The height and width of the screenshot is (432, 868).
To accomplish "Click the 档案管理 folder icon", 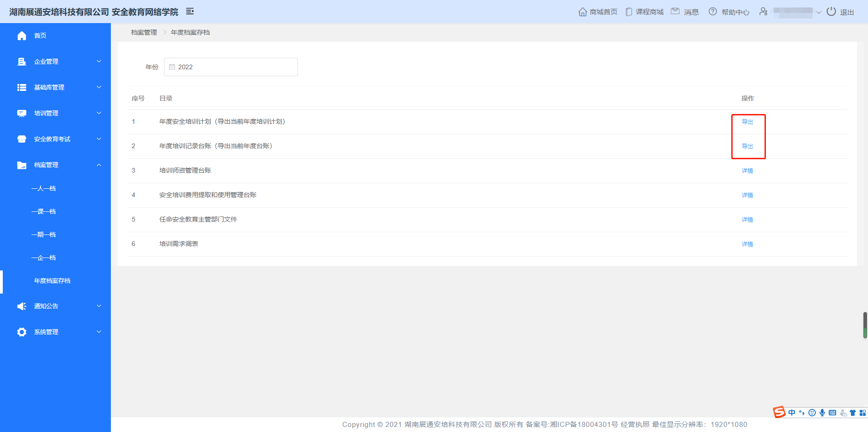I will (22, 165).
